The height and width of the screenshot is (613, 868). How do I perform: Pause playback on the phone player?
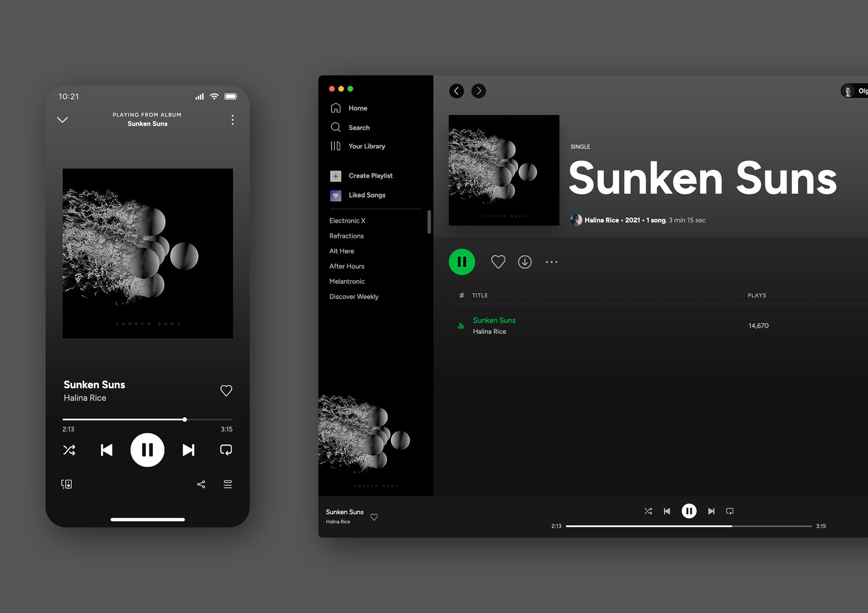tap(147, 450)
